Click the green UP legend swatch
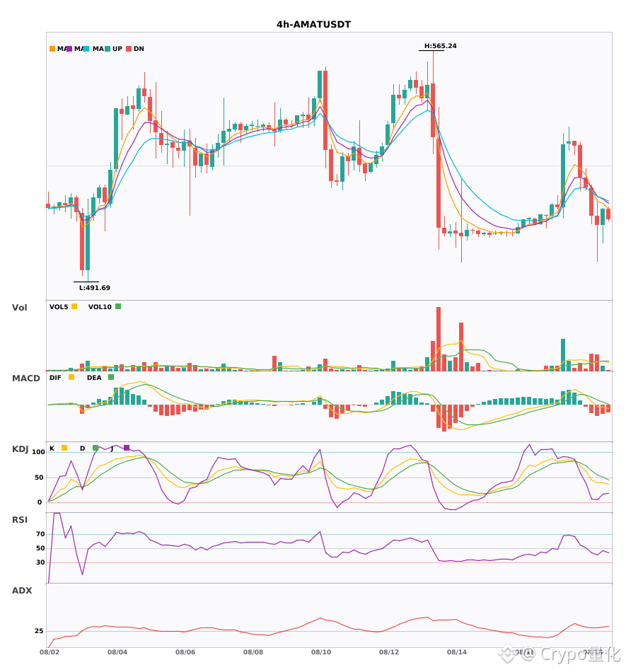Viewport: 626px width, 672px height. (x=108, y=49)
